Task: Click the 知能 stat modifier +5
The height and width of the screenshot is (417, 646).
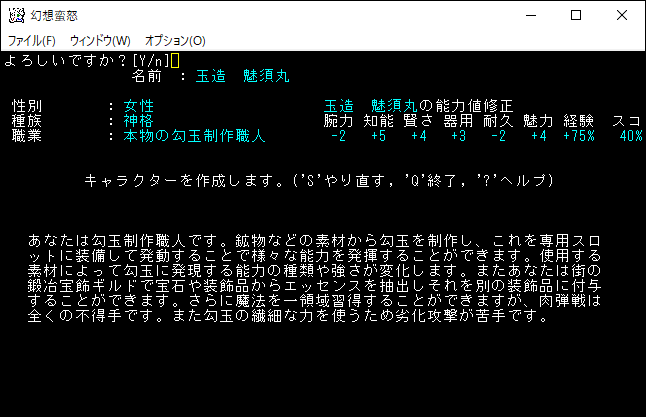Action: (379, 136)
